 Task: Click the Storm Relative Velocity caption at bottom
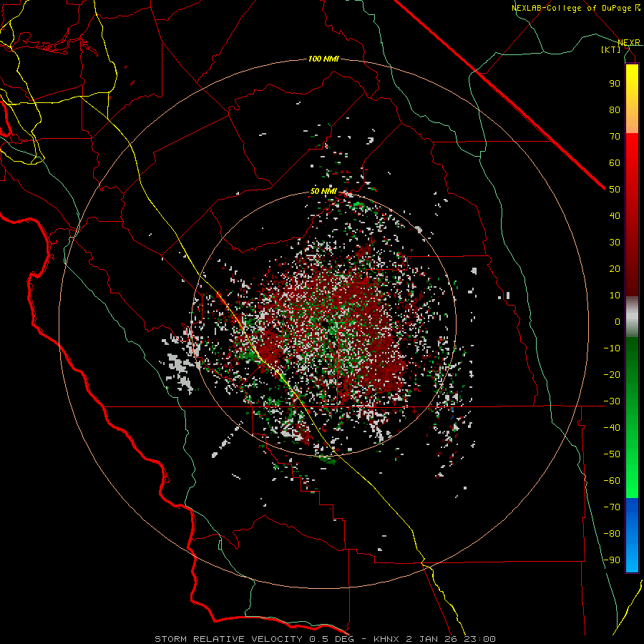point(325,639)
